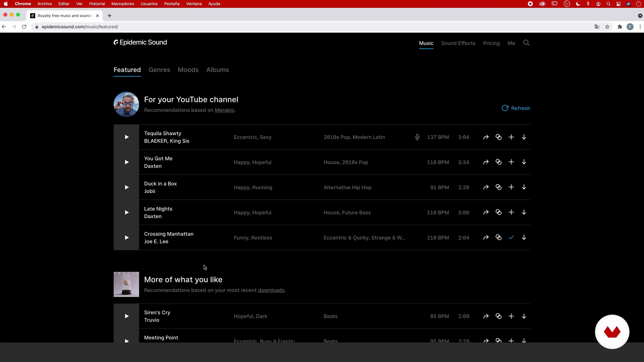The height and width of the screenshot is (362, 644).
Task: Play Crossing Manhattan by Joe E. Lee
Action: pyautogui.click(x=126, y=237)
